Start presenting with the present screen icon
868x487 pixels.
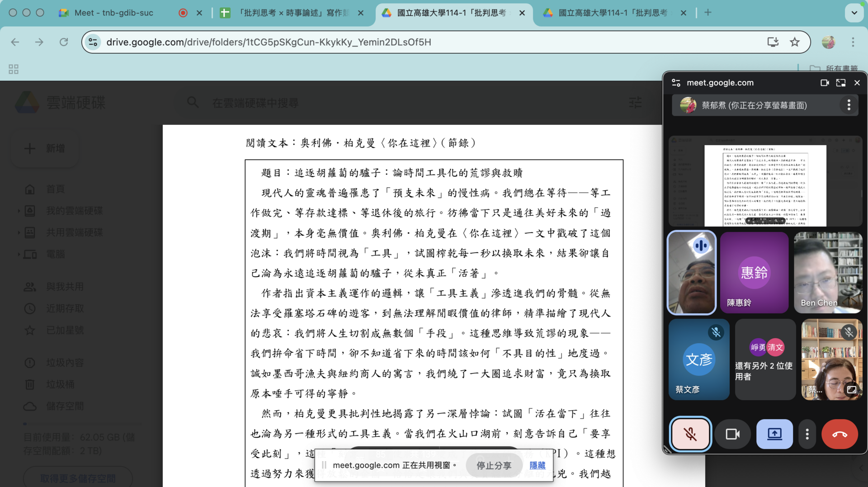coord(774,434)
